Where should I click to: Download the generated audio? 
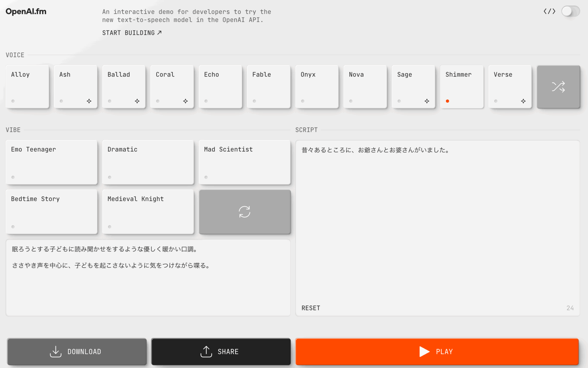click(x=77, y=351)
